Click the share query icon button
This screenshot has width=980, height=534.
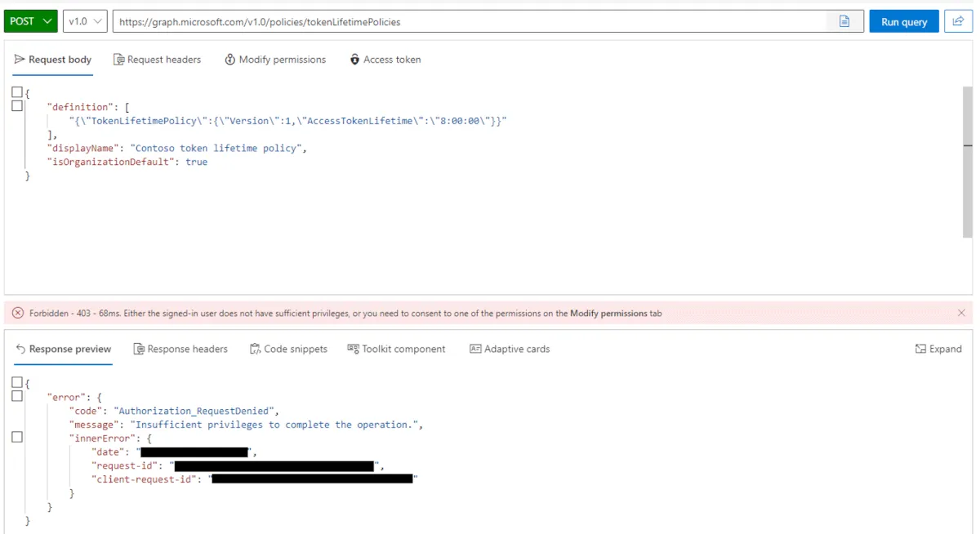click(958, 22)
